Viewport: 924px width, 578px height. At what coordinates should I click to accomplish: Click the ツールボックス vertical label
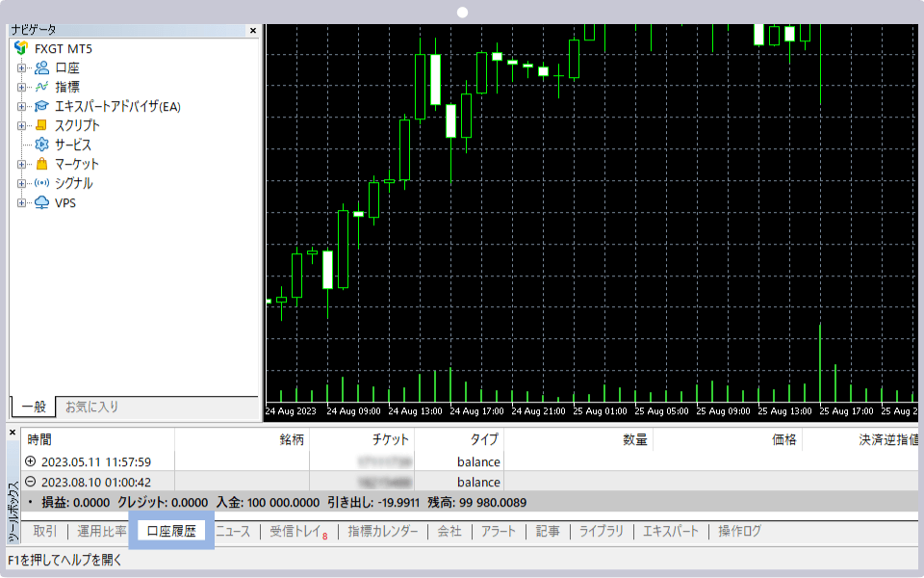[13, 512]
